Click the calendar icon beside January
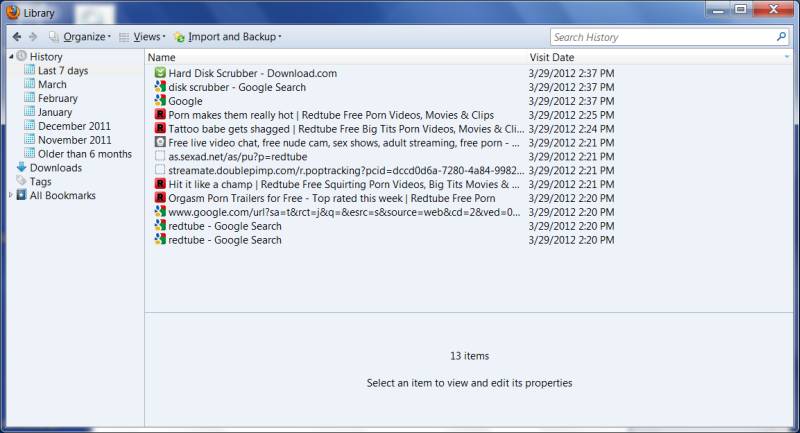 30,111
